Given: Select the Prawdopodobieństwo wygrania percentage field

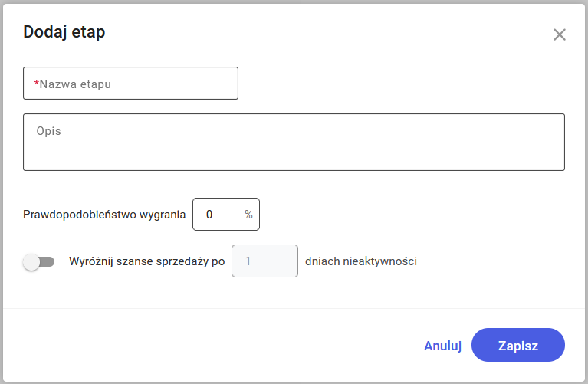Looking at the screenshot, I should [218, 215].
